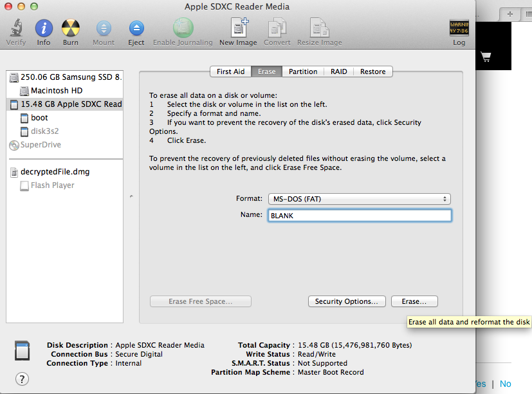Click the Mount toolbar icon
This screenshot has height=394, width=532.
[104, 28]
